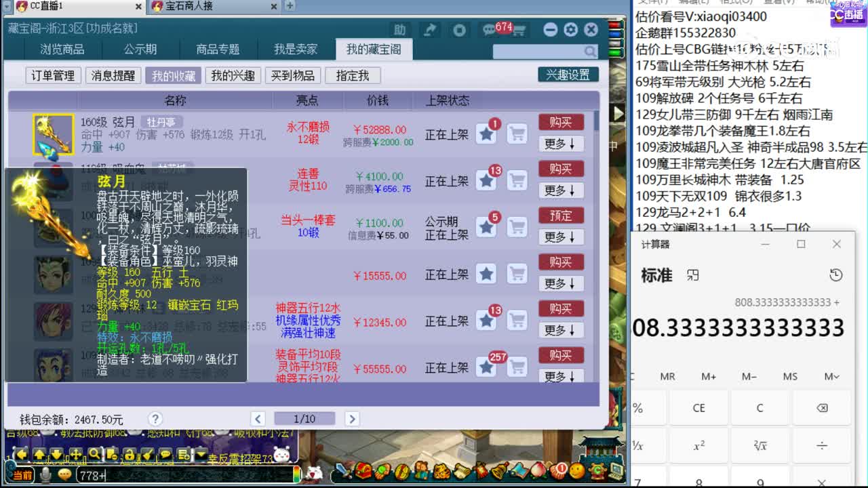Open the help (助) icon in the title bar
Screen dimensions: 868x488
[x=399, y=30]
